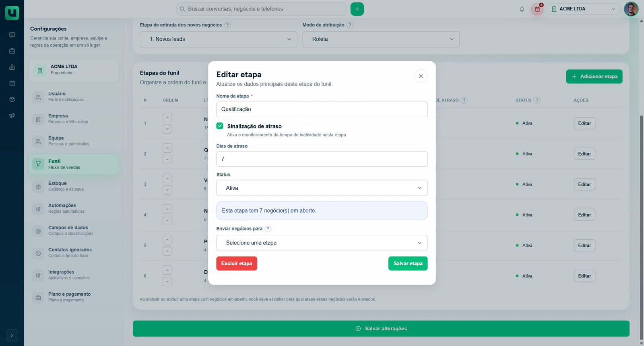Viewport: 644px width, 346px height.
Task: Close the Editar etapa dialog
Action: coord(421,76)
